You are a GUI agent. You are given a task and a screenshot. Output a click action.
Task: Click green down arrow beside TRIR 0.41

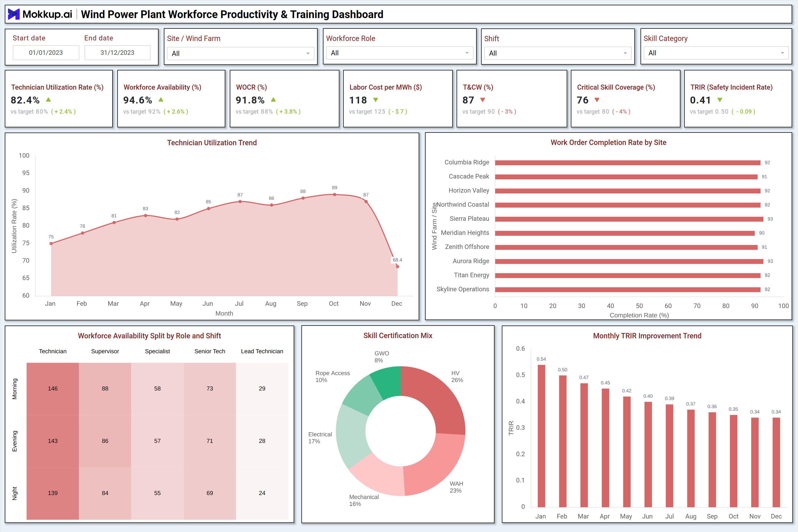click(720, 100)
